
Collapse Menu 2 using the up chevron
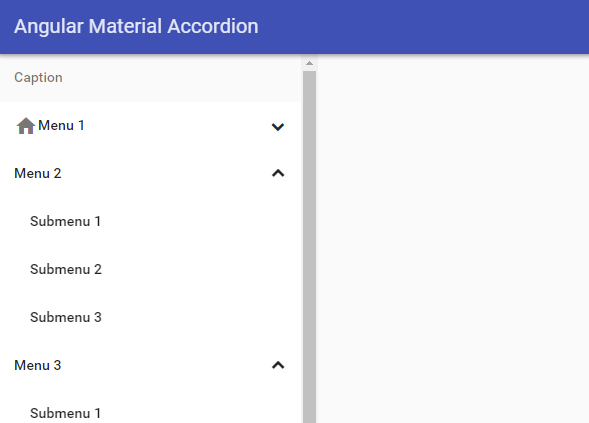[278, 173]
